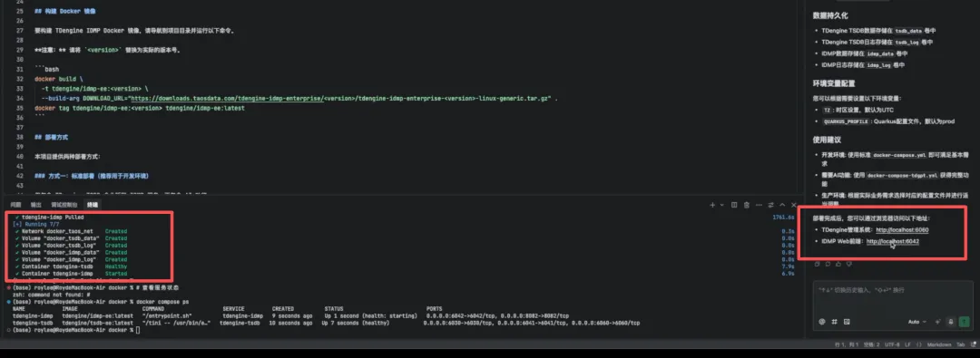This screenshot has height=358, width=980.
Task: Send the chat message with the green arrow
Action: tap(965, 322)
